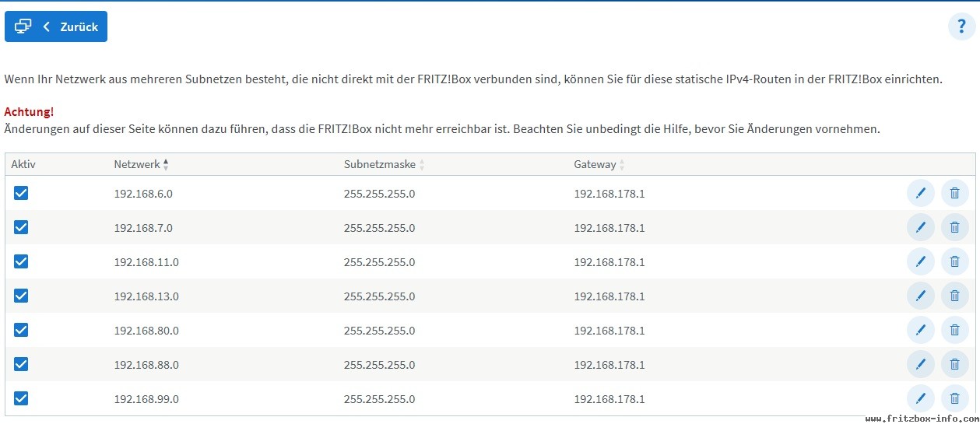Open the help question mark icon

(x=961, y=26)
